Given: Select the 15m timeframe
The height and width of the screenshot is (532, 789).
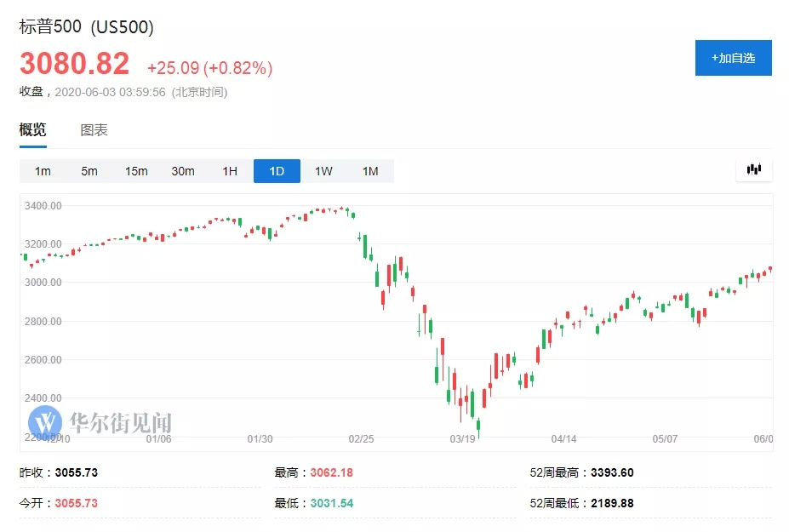Looking at the screenshot, I should [x=136, y=171].
